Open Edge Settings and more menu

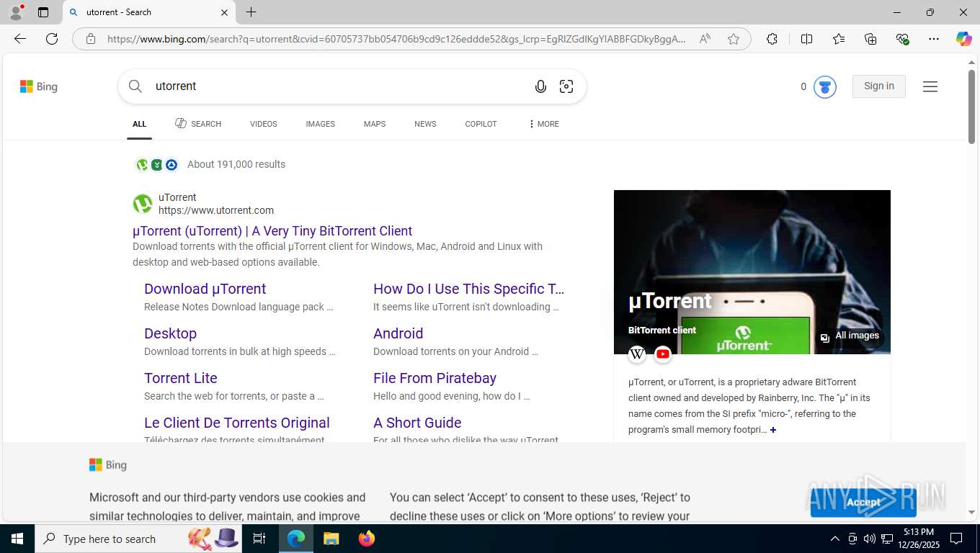934,39
